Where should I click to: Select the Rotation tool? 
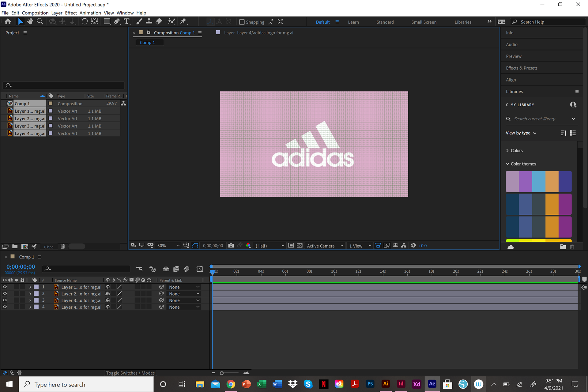point(84,21)
